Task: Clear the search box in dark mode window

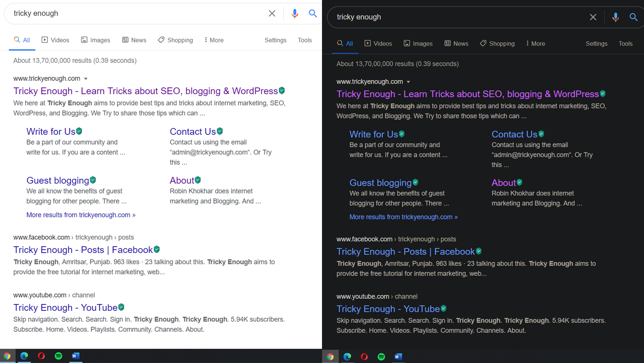Action: click(x=593, y=17)
